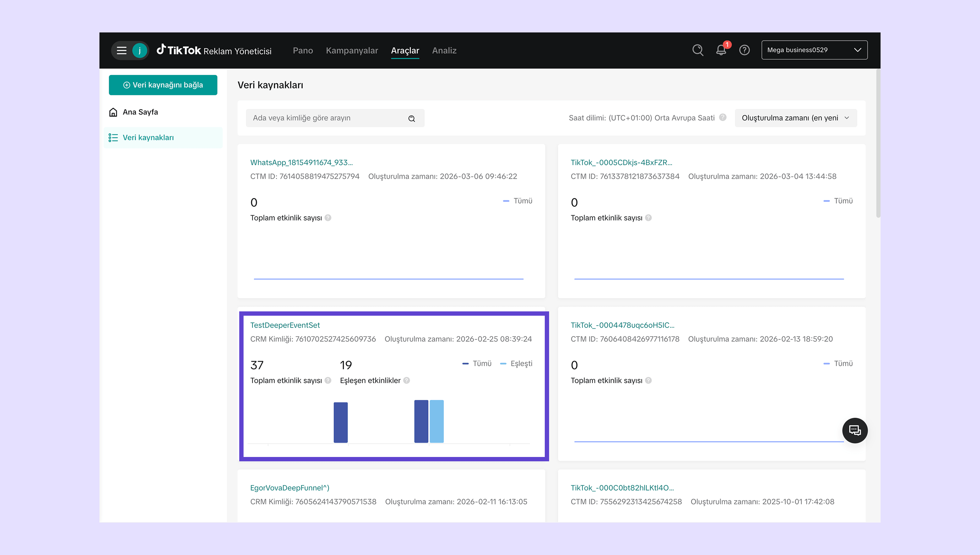This screenshot has width=980, height=555.
Task: Click the Veri kaynağını bağla button
Action: (163, 85)
